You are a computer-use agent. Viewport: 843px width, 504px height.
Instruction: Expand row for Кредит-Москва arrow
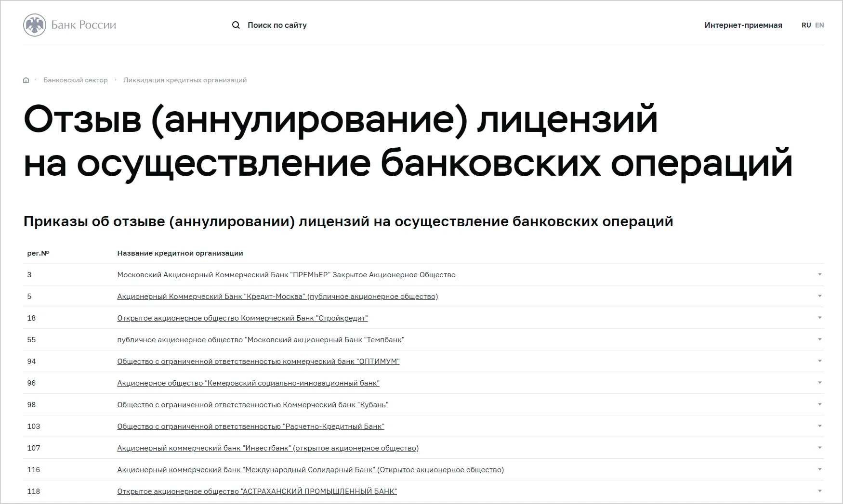tap(820, 296)
